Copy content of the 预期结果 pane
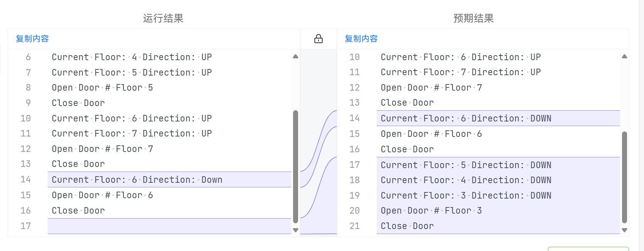 [361, 39]
